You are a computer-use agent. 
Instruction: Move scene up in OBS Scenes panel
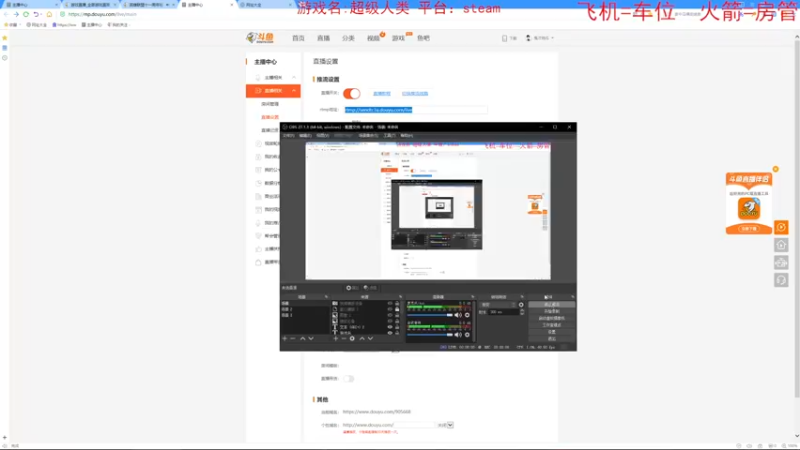tap(303, 338)
